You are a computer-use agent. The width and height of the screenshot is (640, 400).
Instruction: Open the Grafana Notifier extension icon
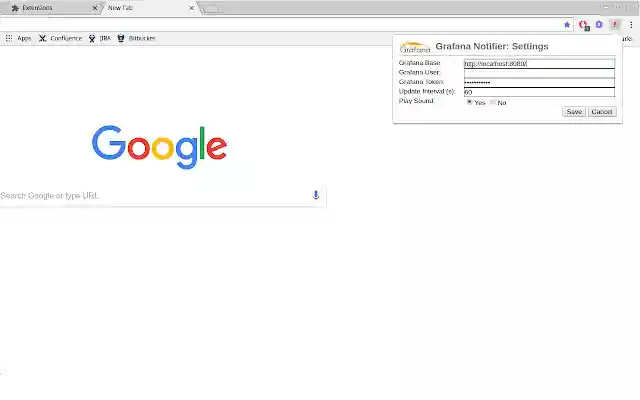pyautogui.click(x=615, y=25)
